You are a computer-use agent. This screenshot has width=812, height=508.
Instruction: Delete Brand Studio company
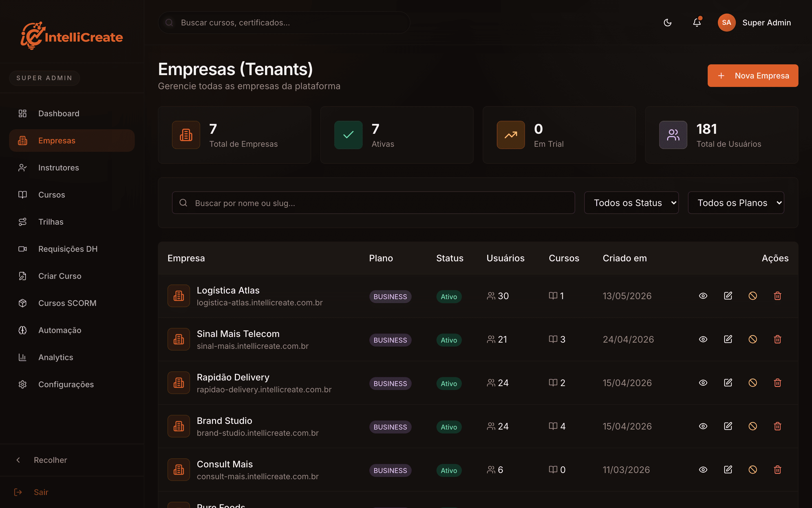click(777, 426)
